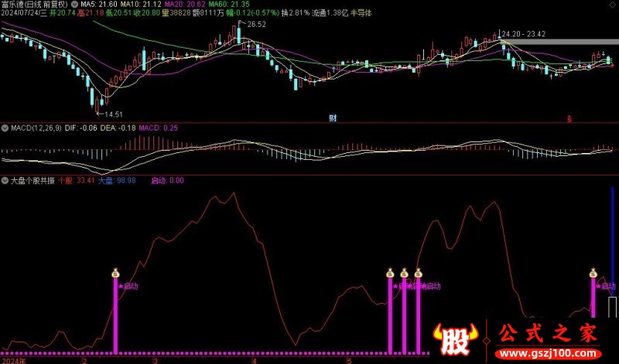This screenshot has width=619, height=364.
Task: Click the white hollow rectangle at the right edge
Action: pos(612,308)
